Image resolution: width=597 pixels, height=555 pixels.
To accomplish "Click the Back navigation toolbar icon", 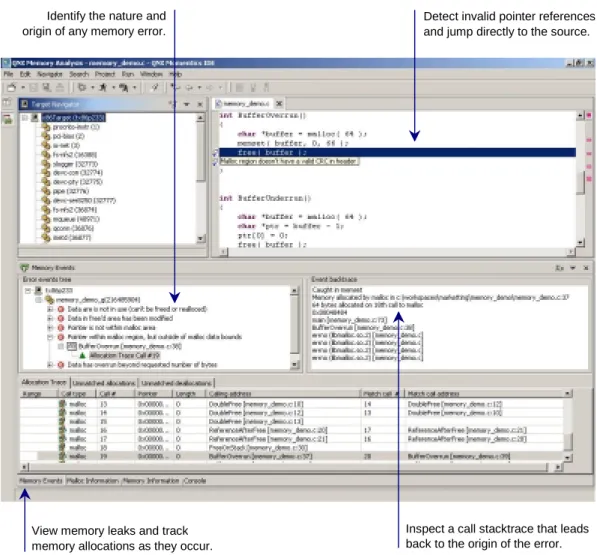I will (x=189, y=88).
